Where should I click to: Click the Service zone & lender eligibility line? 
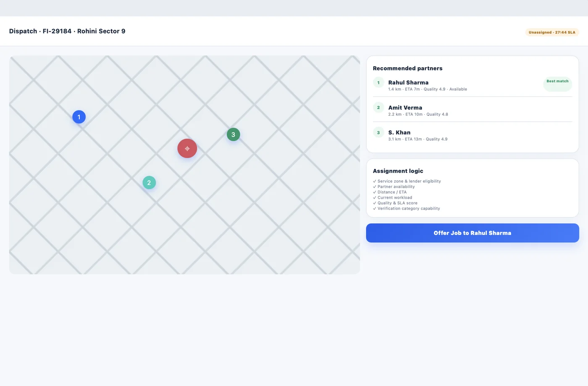[x=407, y=181]
